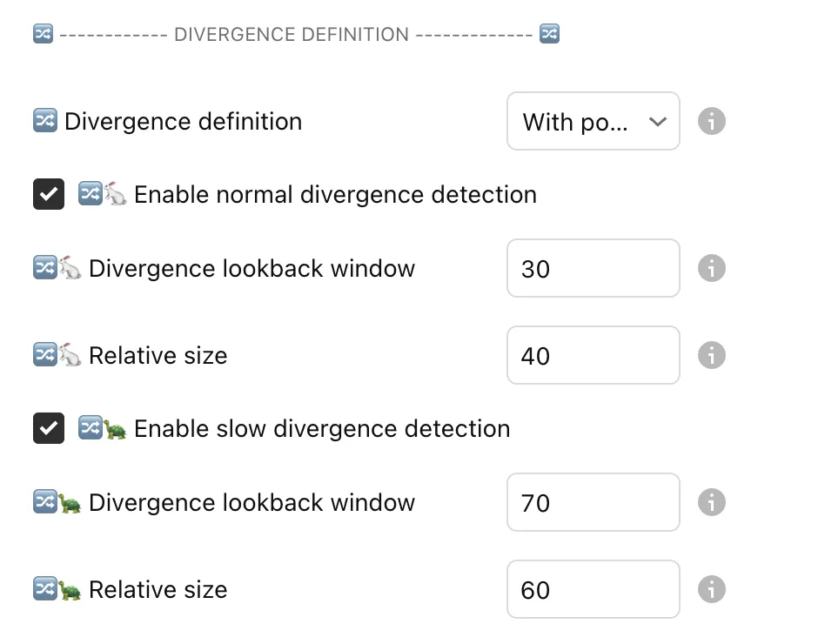Click normal Relative size field showing 40
825x644 pixels.
[593, 355]
